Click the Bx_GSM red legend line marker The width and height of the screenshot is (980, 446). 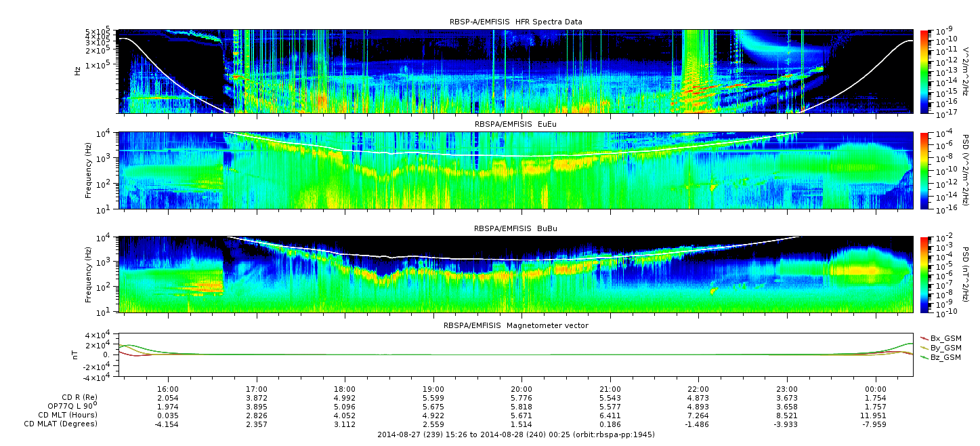click(924, 338)
